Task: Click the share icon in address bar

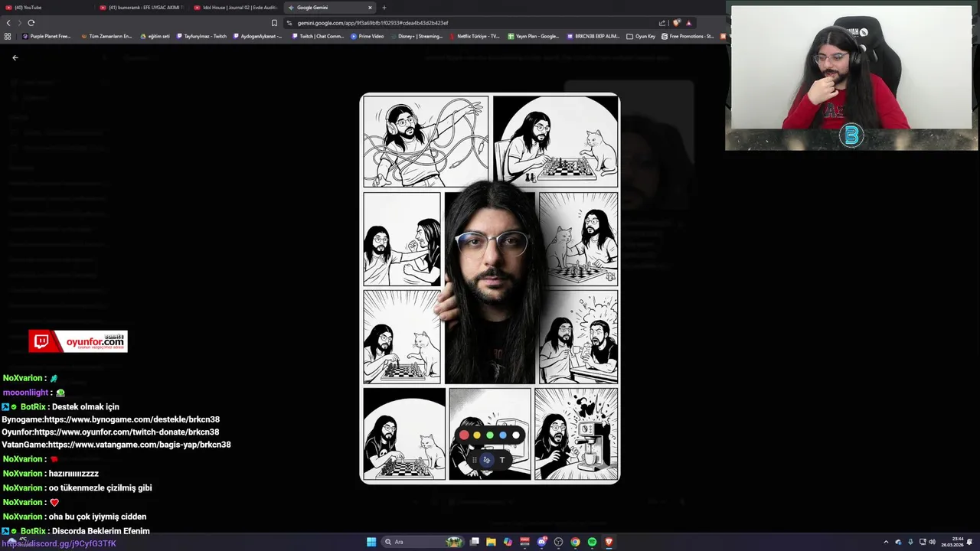Action: (x=662, y=23)
